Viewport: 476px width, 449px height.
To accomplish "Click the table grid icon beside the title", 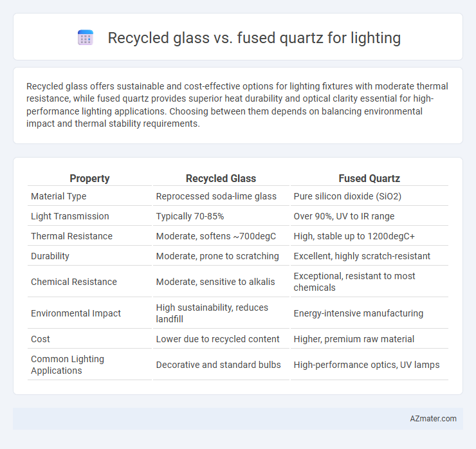I will click(86, 38).
